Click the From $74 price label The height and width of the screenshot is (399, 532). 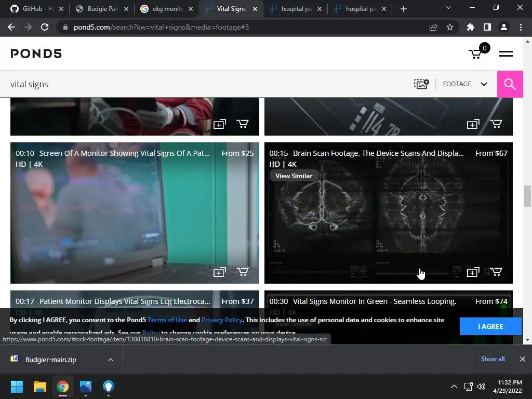click(x=491, y=301)
